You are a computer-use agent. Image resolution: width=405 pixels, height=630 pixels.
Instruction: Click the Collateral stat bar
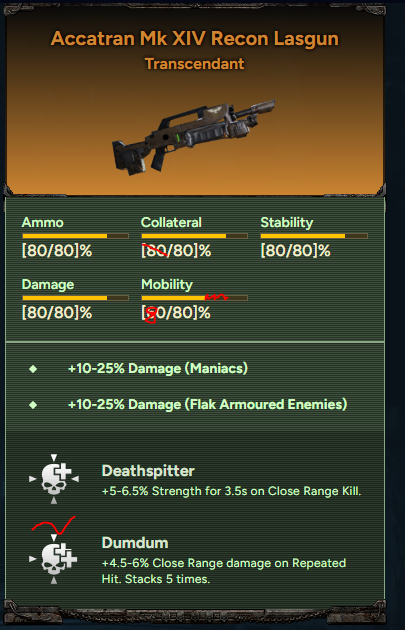[194, 236]
